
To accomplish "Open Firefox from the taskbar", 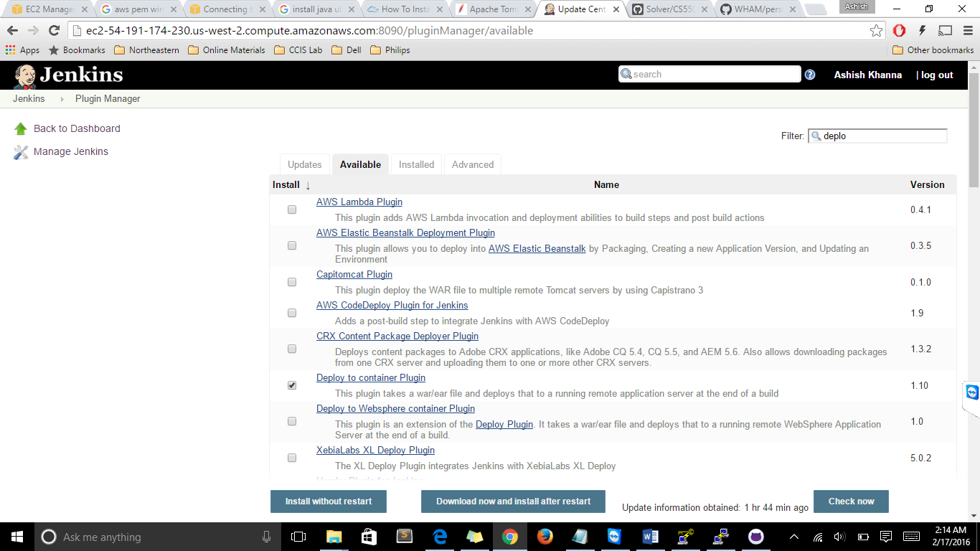I will tap(545, 537).
